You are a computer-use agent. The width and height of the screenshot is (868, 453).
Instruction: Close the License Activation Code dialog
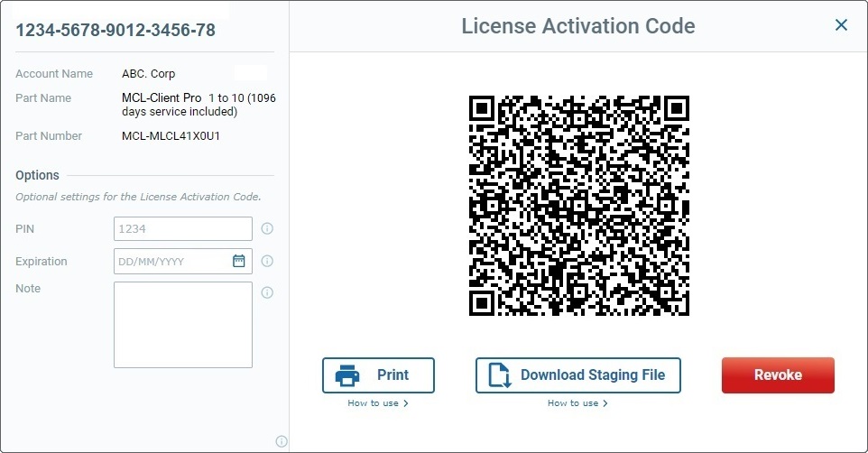tap(841, 25)
